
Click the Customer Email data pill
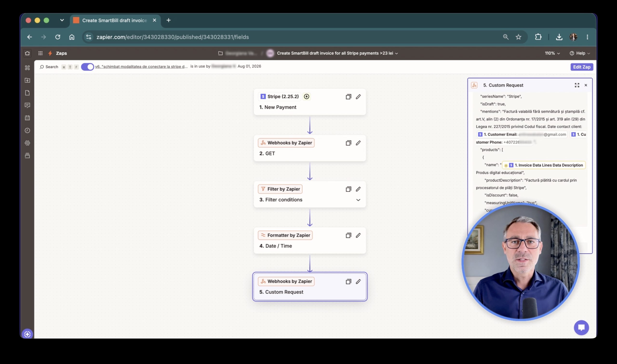(522, 134)
